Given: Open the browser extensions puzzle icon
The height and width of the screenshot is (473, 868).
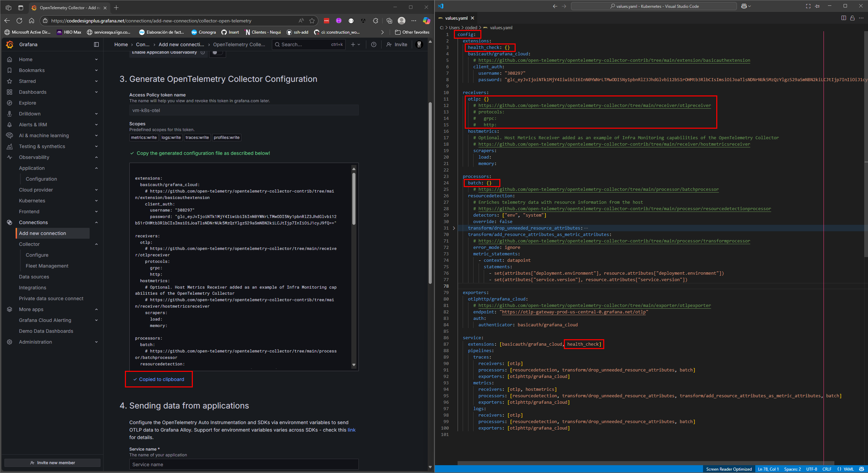Looking at the screenshot, I should tap(375, 21).
